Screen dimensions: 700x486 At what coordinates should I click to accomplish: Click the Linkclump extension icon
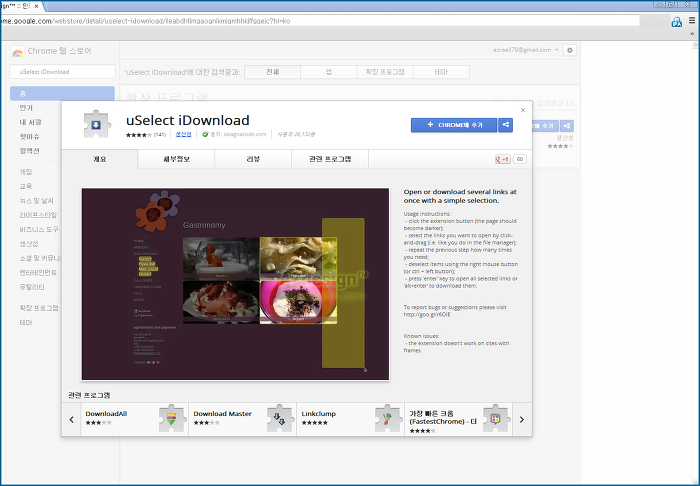pos(388,419)
